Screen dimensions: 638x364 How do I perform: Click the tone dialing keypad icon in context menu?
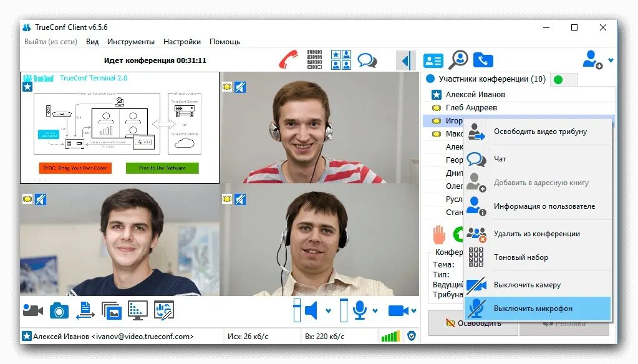(476, 257)
